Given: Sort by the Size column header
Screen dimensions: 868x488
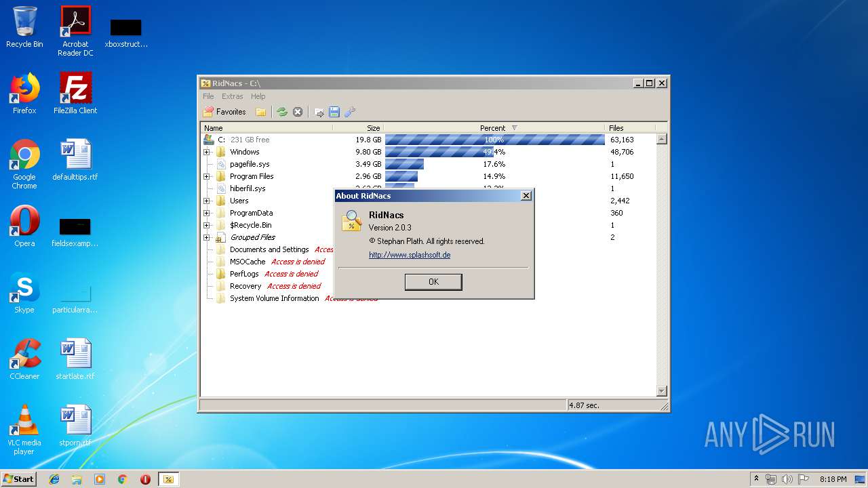Looking at the screenshot, I should (x=358, y=127).
